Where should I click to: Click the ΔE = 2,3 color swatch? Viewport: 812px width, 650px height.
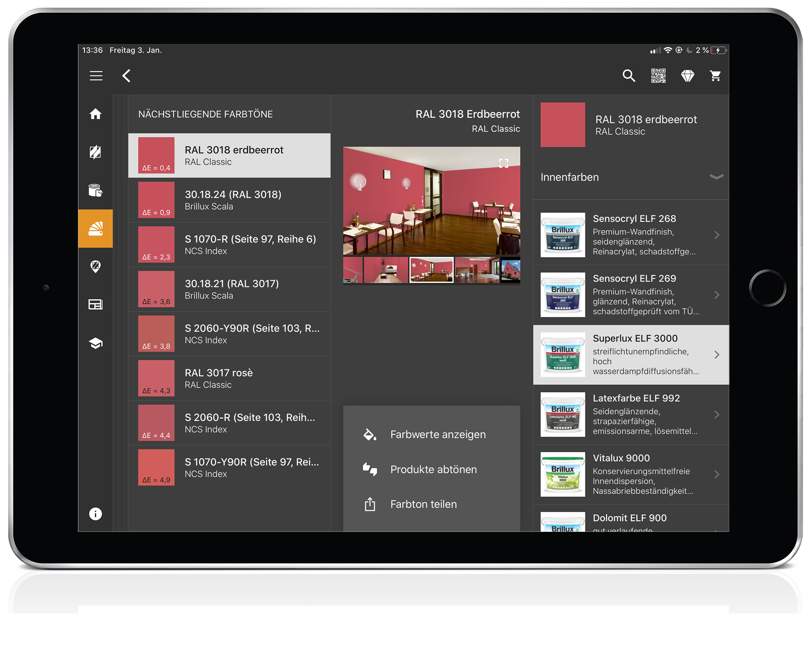(x=156, y=245)
